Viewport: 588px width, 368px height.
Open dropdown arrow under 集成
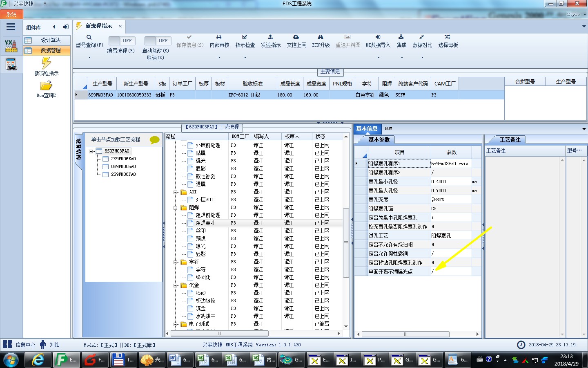(x=402, y=58)
